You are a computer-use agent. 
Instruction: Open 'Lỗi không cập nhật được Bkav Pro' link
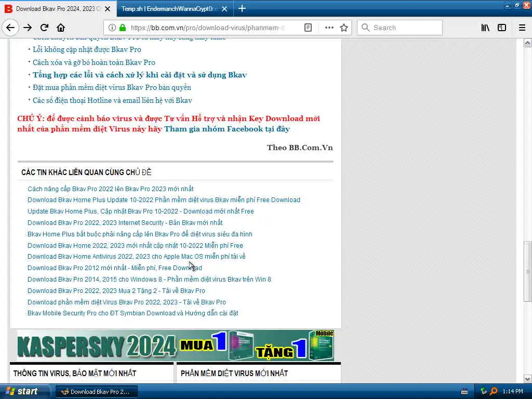click(x=87, y=49)
